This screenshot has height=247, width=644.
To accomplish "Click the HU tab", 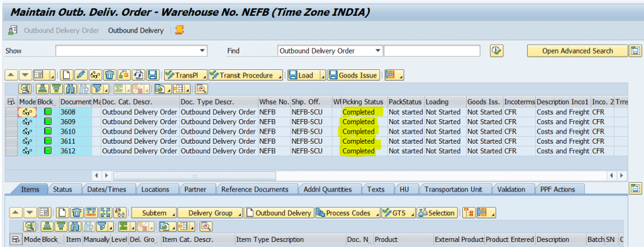I will (404, 190).
